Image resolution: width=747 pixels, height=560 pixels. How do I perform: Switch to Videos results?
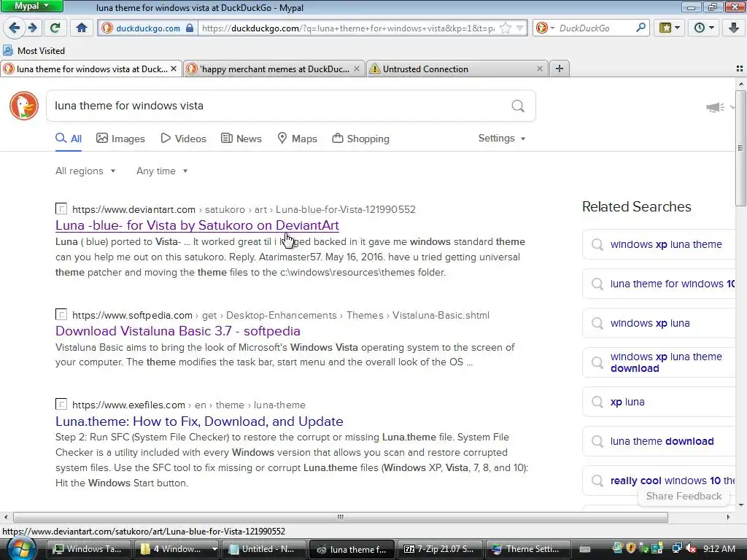click(183, 139)
